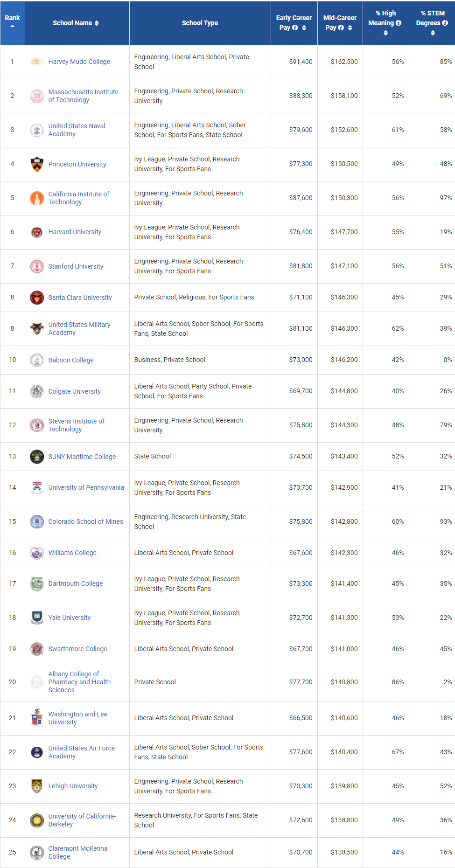Screen dimensions: 455x868
Task: Open the Colorado School of Mines link
Action: tap(86, 521)
